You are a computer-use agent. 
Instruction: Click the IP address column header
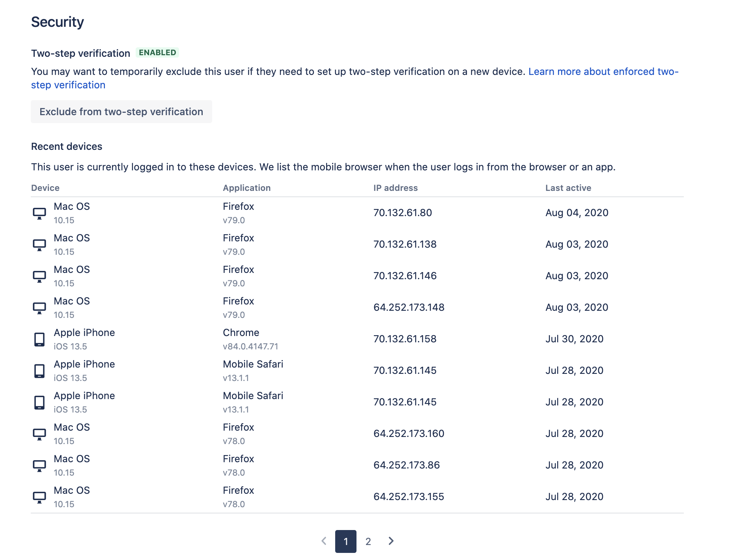click(396, 188)
